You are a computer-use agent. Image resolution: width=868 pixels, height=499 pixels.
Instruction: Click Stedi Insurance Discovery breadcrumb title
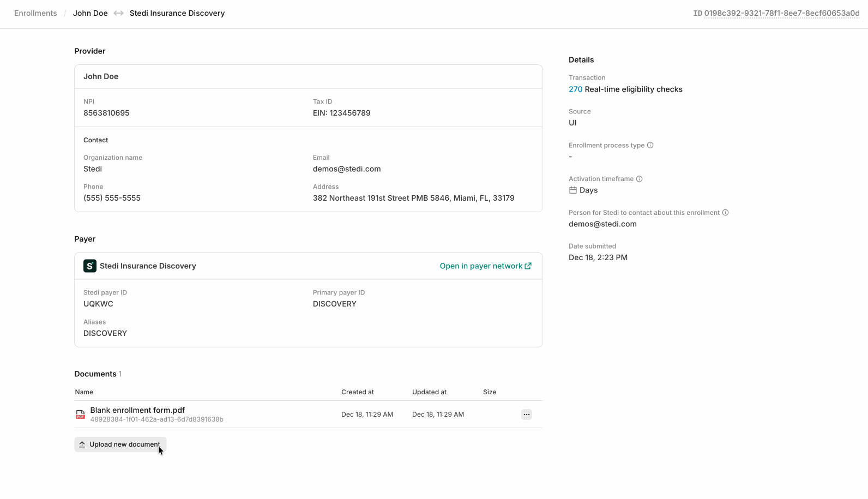tap(177, 13)
